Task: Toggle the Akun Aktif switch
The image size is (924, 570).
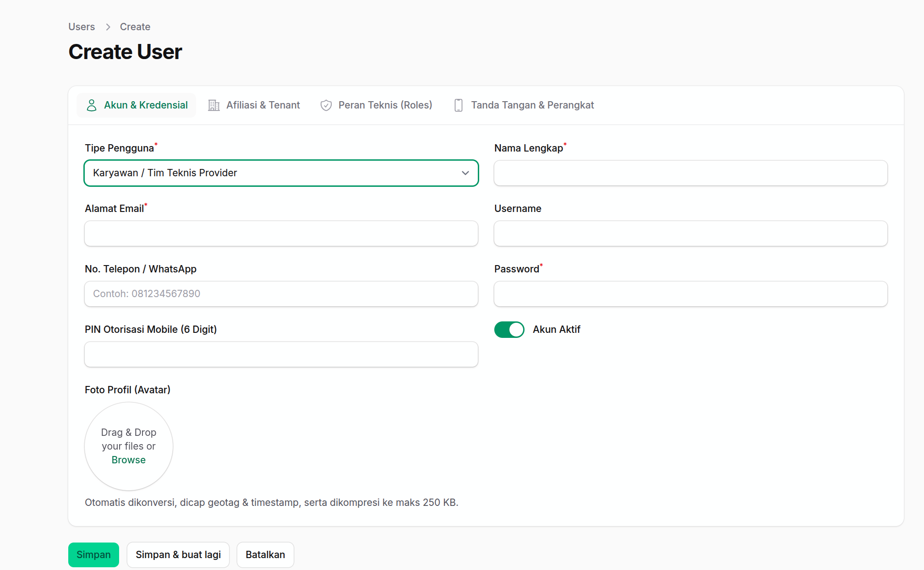Action: pos(509,330)
